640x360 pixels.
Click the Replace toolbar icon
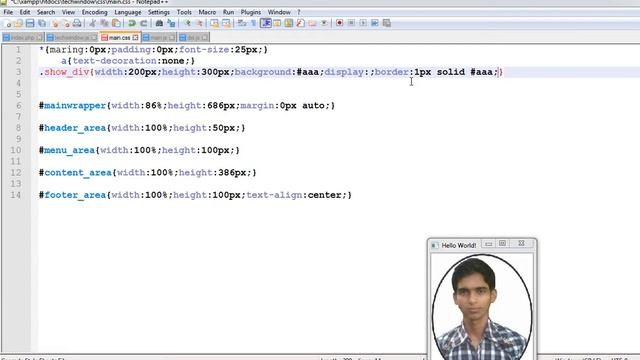pos(171,23)
